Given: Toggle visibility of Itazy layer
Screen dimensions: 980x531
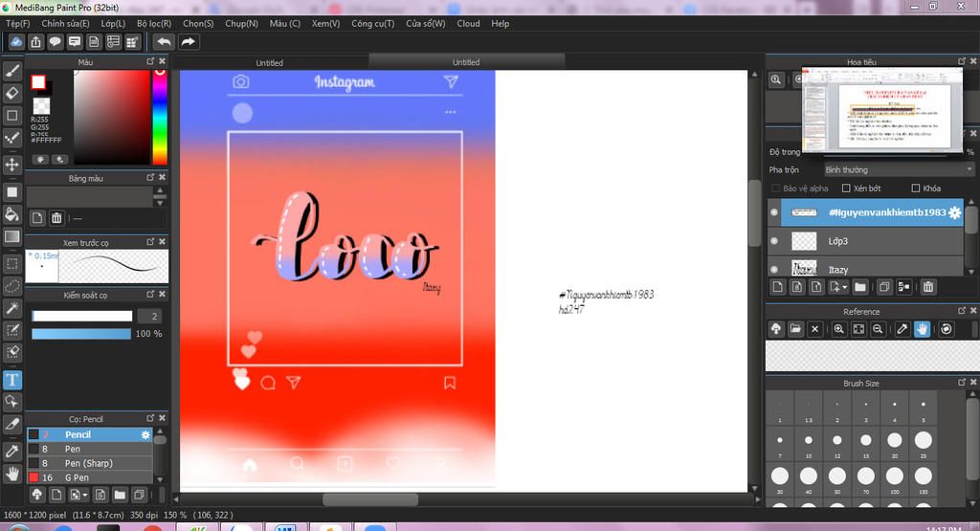Looking at the screenshot, I should pos(774,269).
